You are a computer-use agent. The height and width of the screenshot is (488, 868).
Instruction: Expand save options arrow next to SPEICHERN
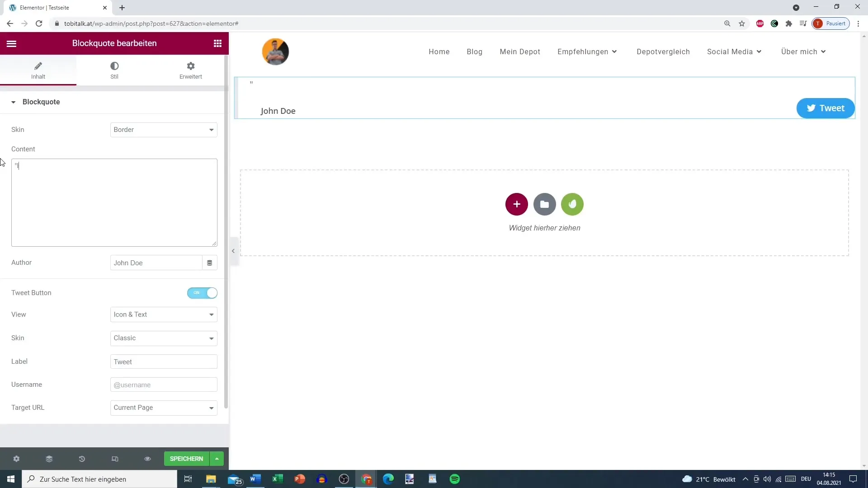[x=217, y=459]
